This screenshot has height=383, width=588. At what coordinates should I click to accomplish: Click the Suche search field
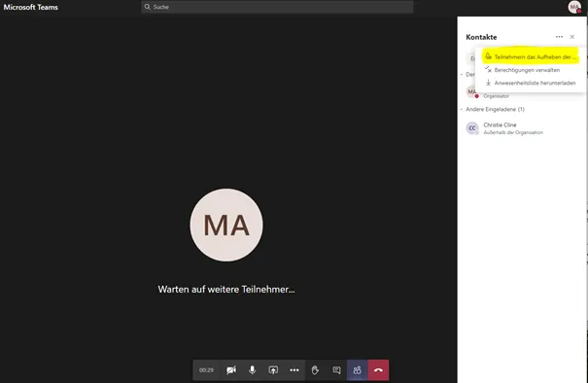coord(277,7)
